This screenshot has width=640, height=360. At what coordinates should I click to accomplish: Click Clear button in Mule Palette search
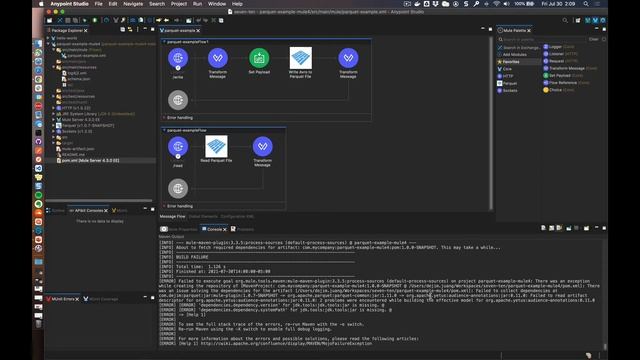[x=593, y=39]
